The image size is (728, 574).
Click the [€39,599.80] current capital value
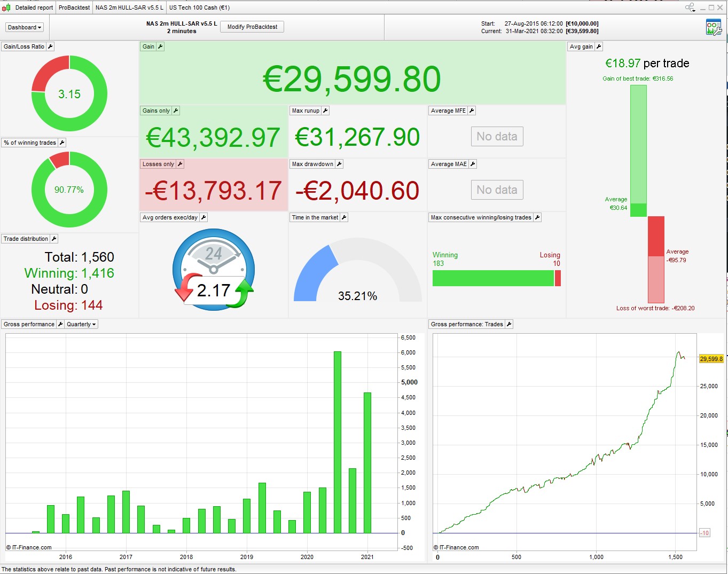[582, 31]
